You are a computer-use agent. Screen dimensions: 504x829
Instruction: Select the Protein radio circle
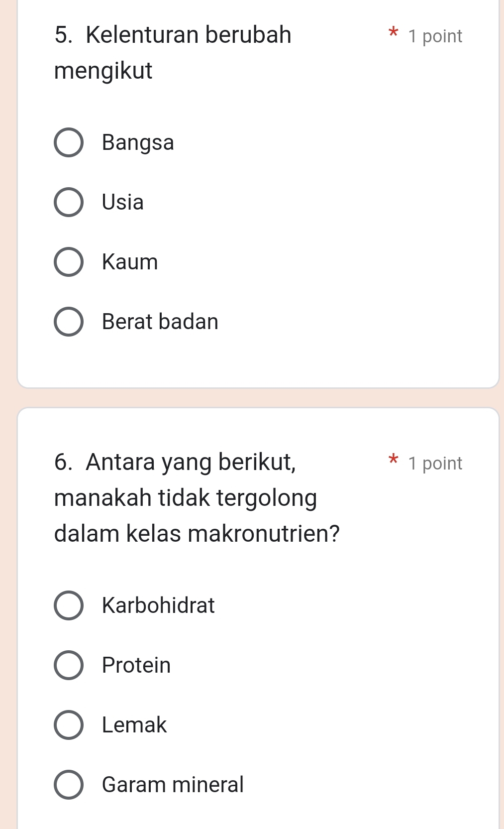coord(69,665)
